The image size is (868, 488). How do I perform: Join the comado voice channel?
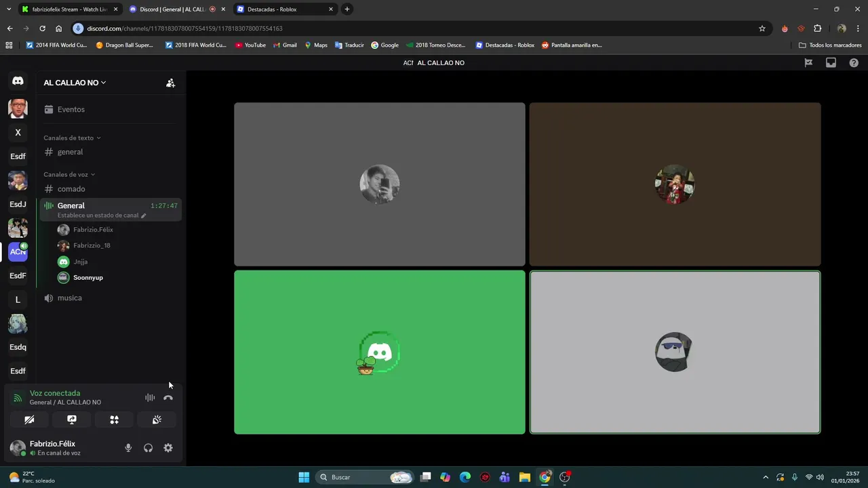[111, 189]
